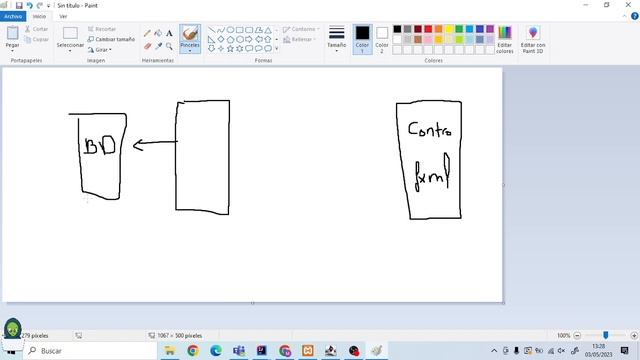This screenshot has width=640, height=360.
Task: Pick the green color swatch
Action: (x=459, y=29)
